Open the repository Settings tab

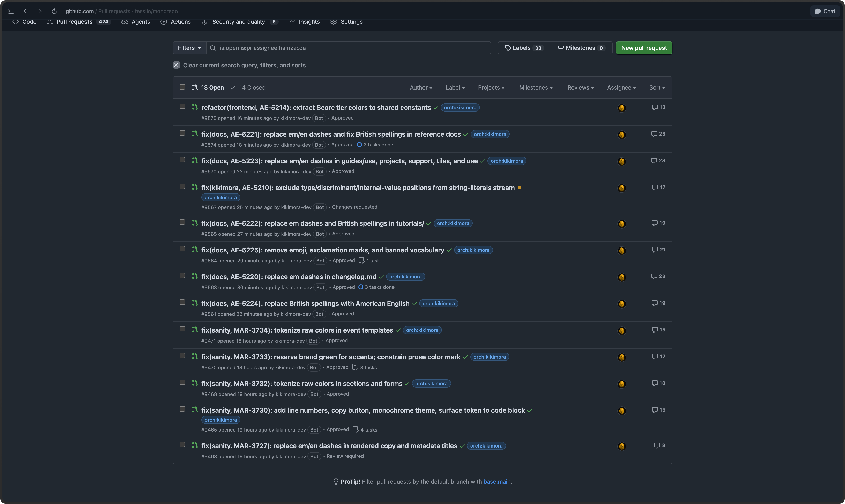pos(346,22)
